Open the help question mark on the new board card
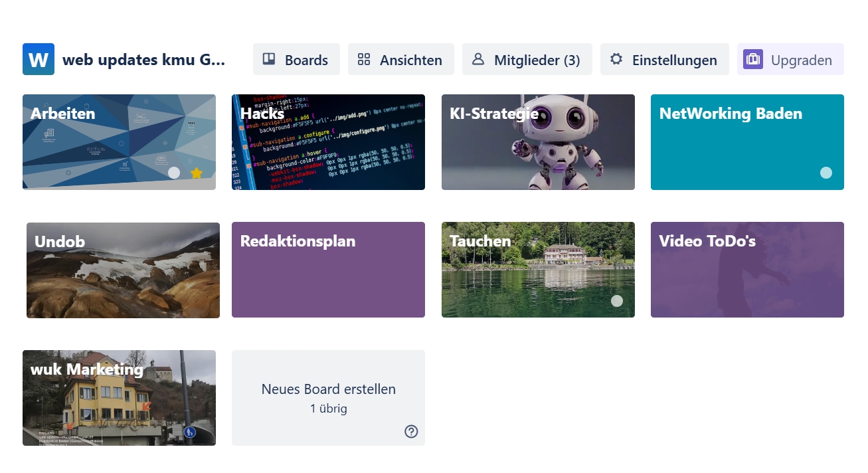Image resolution: width=868 pixels, height=473 pixels. (411, 431)
